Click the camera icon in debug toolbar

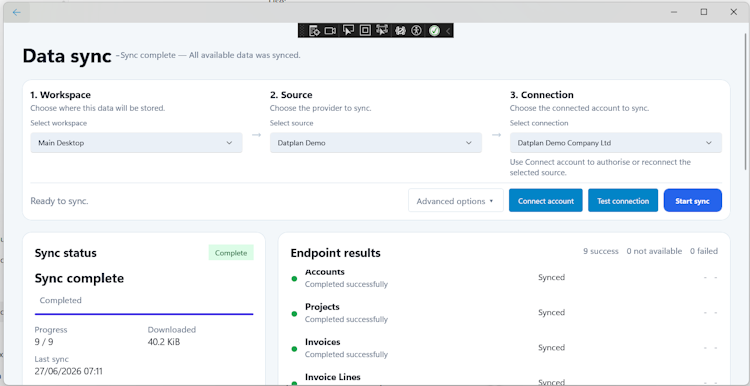(330, 31)
